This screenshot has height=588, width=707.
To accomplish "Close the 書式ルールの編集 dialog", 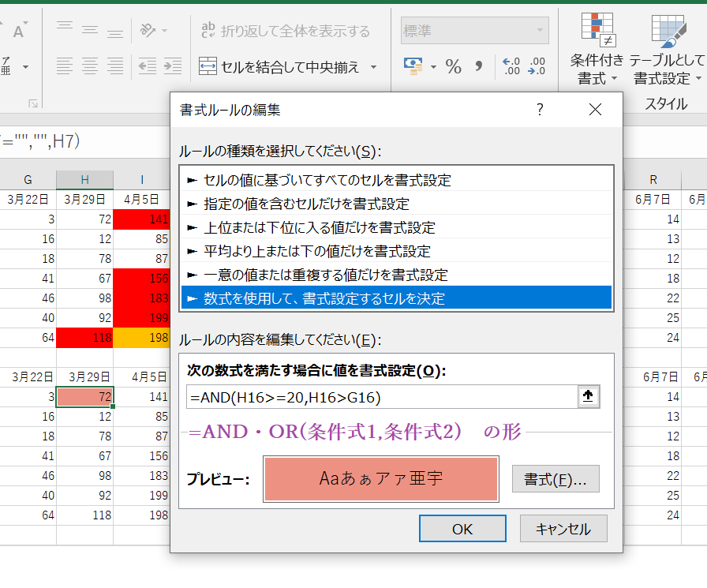I will [595, 109].
